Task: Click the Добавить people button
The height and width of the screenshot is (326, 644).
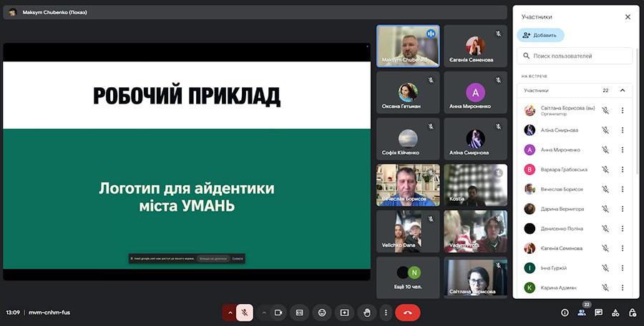Action: pyautogui.click(x=540, y=35)
